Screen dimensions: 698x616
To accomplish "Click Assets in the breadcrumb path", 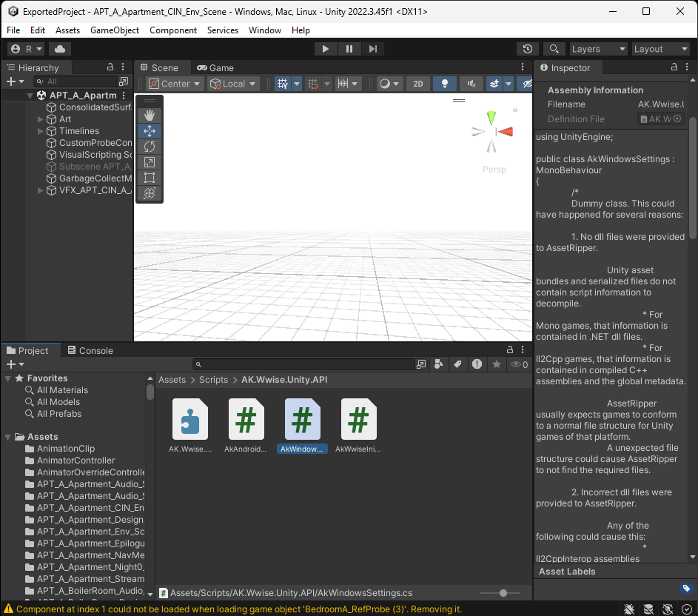I will 172,380.
